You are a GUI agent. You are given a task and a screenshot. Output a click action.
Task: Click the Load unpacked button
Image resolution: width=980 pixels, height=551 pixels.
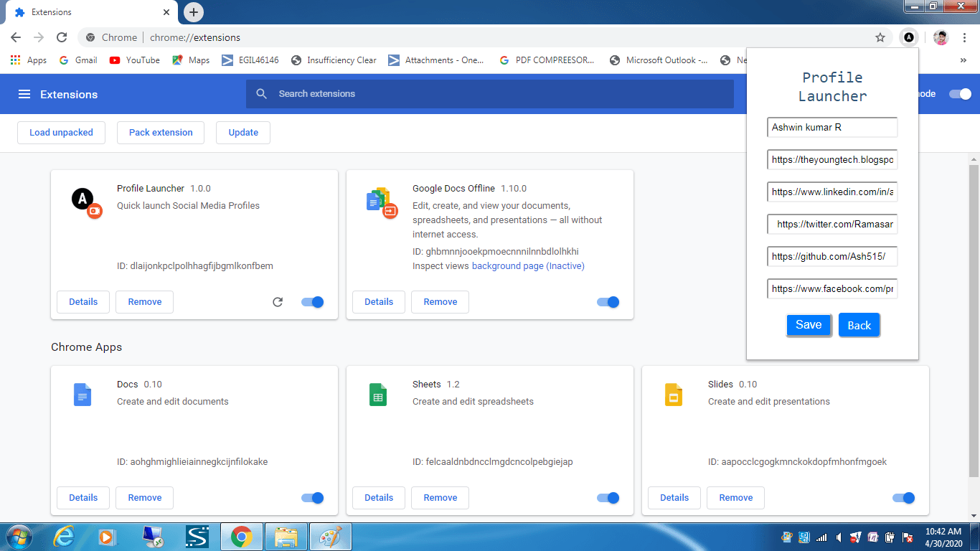click(61, 133)
